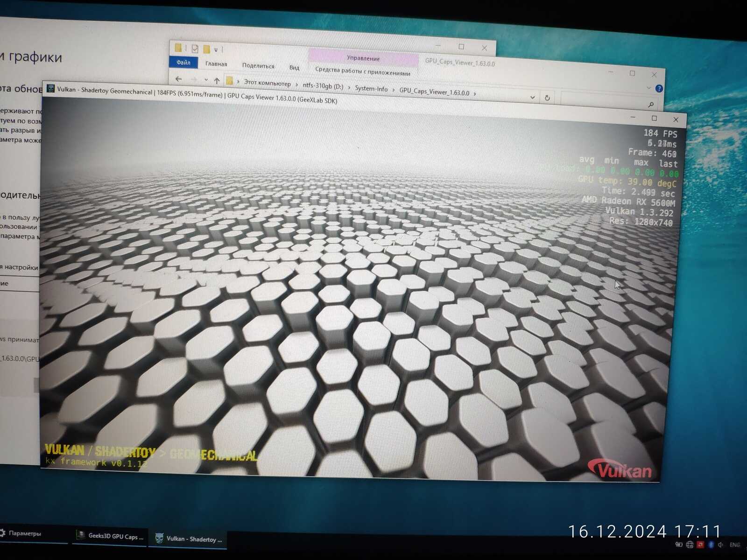747x560 pixels.
Task: Expand the chevron after GPU_Caps_Viewer_1.63.0.0 breadcrumb
Action: pos(475,93)
